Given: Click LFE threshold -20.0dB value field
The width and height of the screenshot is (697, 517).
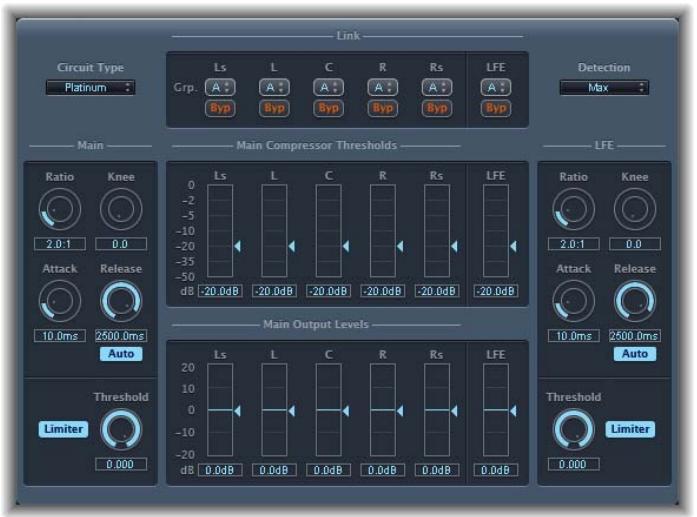Looking at the screenshot, I should click(x=496, y=291).
